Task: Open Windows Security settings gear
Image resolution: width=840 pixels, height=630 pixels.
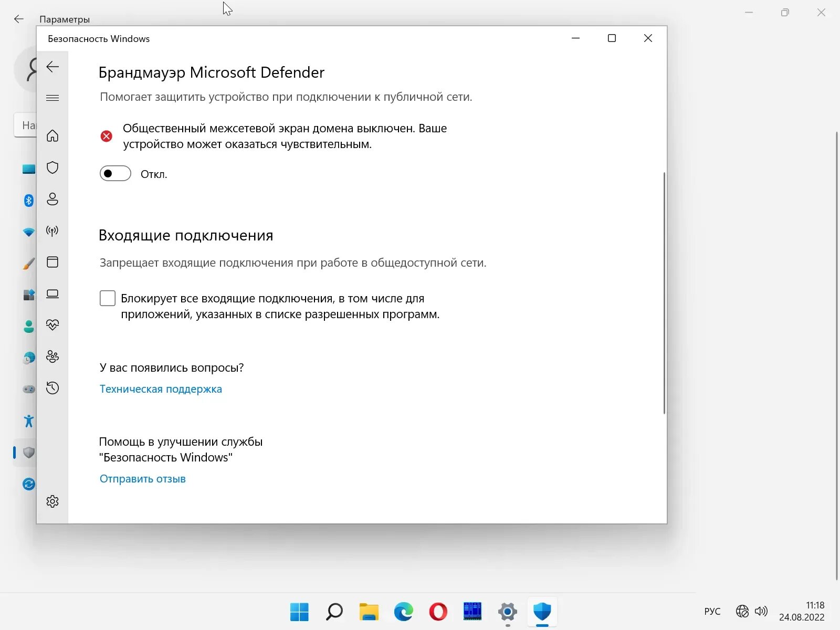Action: (52, 501)
